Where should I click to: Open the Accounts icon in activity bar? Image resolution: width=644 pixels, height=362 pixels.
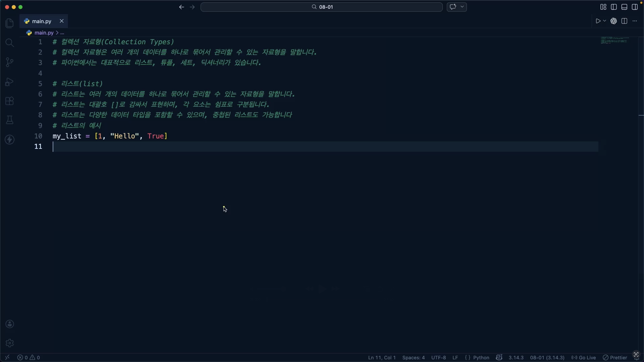click(10, 324)
